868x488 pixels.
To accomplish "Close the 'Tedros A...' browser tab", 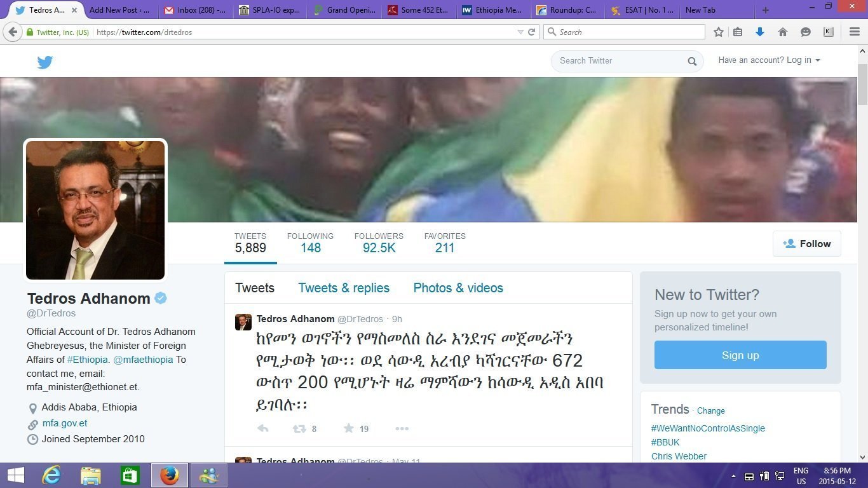I will (x=75, y=10).
